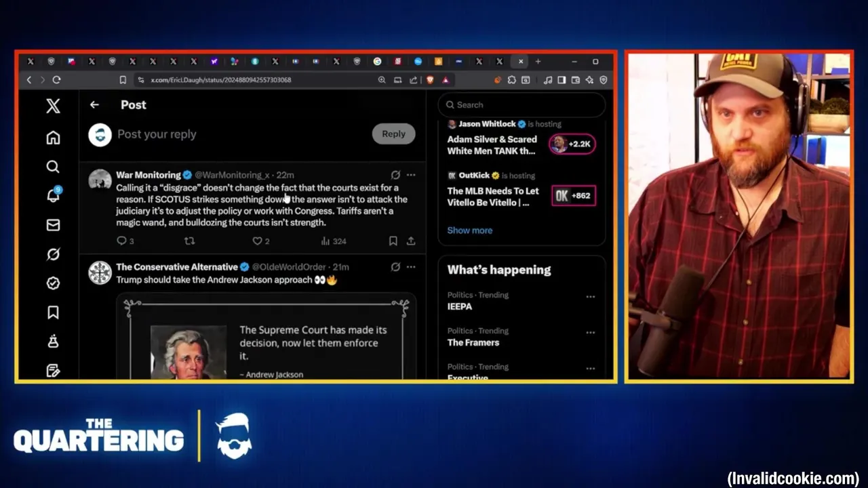Join Jason Whitlock space via +2.2K badge
868x488 pixels.
pyautogui.click(x=572, y=144)
